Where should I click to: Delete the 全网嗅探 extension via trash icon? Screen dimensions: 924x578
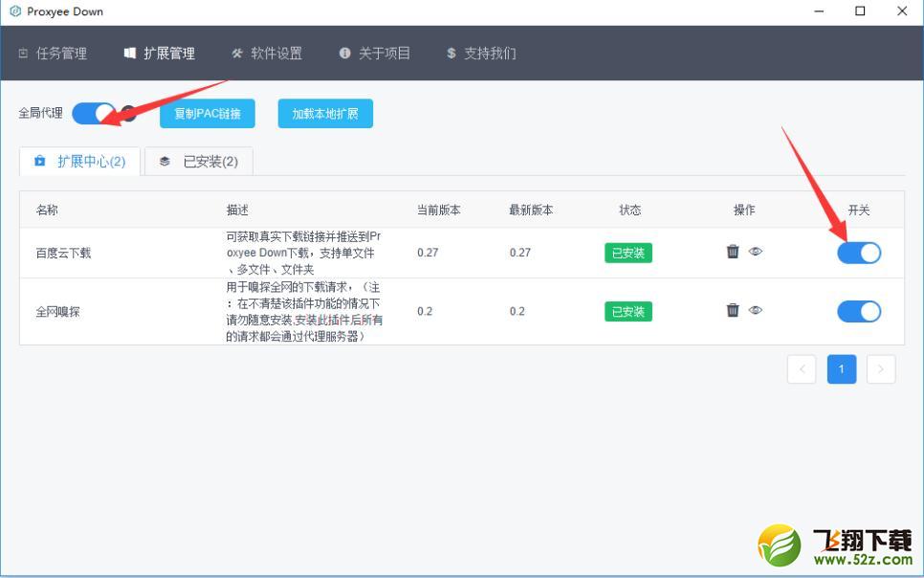tap(733, 310)
